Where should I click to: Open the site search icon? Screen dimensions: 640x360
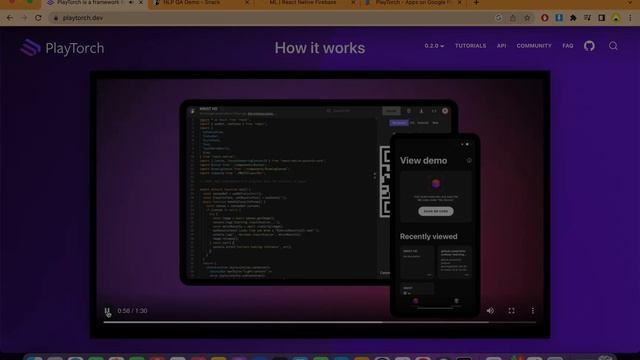tap(613, 46)
